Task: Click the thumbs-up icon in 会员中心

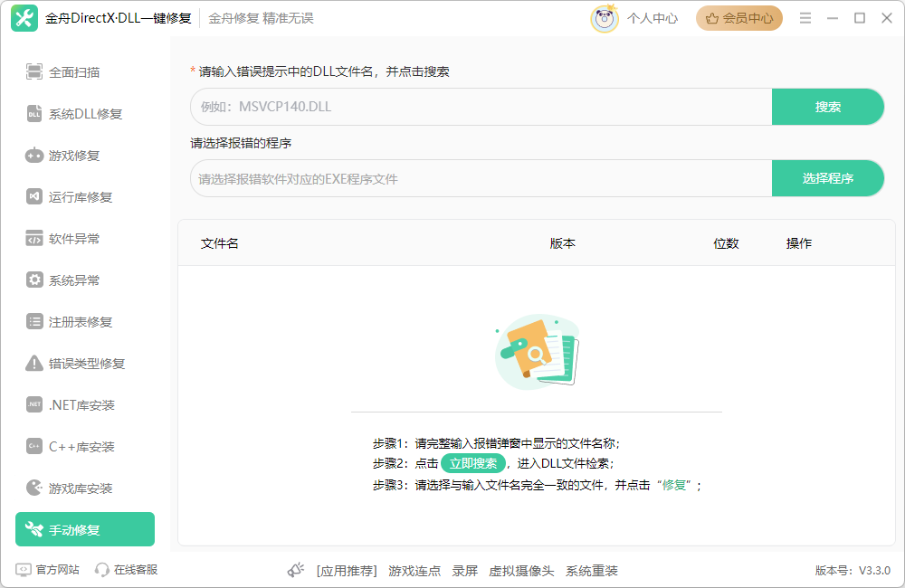Action: click(x=712, y=18)
